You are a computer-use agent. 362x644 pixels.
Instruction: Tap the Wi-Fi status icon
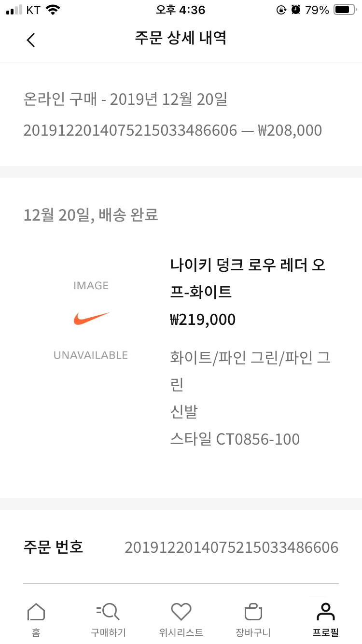[53, 10]
